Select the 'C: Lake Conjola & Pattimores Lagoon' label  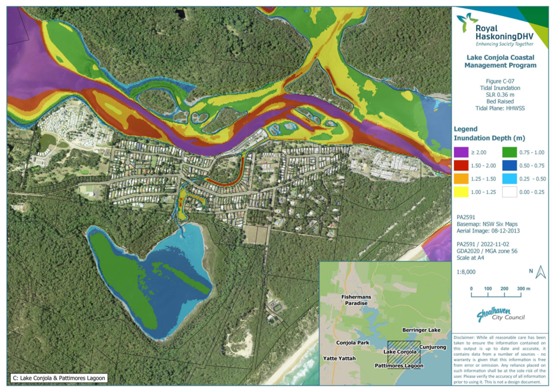(59, 378)
